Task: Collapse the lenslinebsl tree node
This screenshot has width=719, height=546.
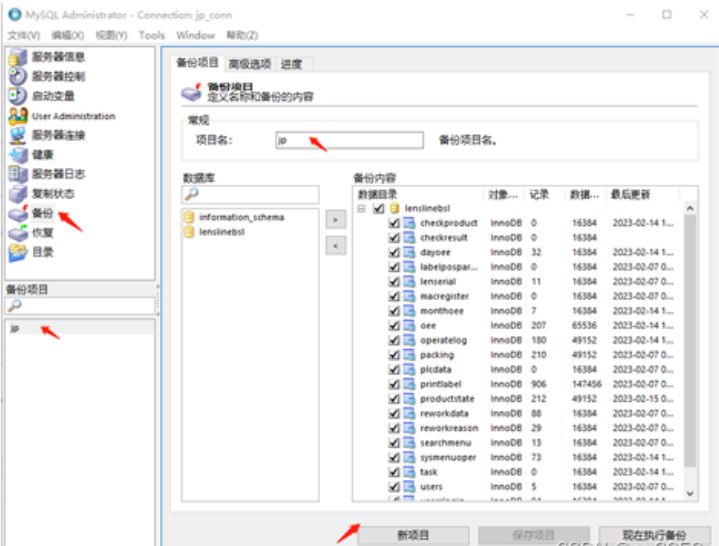Action: click(x=361, y=209)
